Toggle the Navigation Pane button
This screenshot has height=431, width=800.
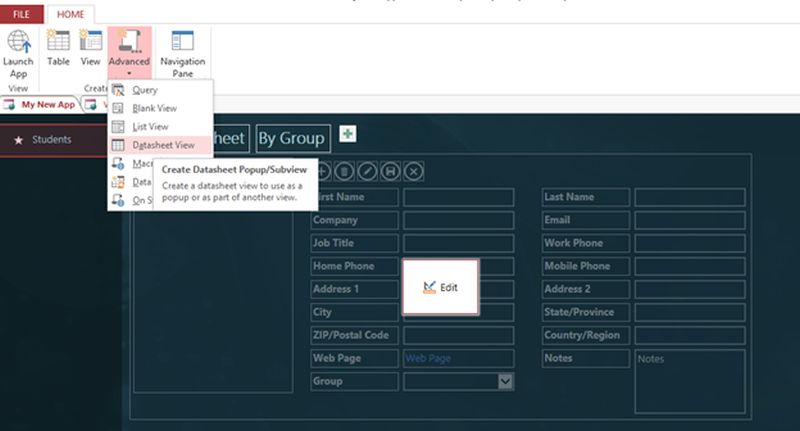[183, 53]
